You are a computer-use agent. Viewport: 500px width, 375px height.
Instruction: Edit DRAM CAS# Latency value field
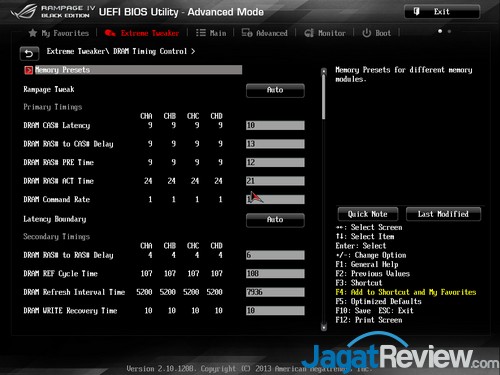(x=275, y=125)
